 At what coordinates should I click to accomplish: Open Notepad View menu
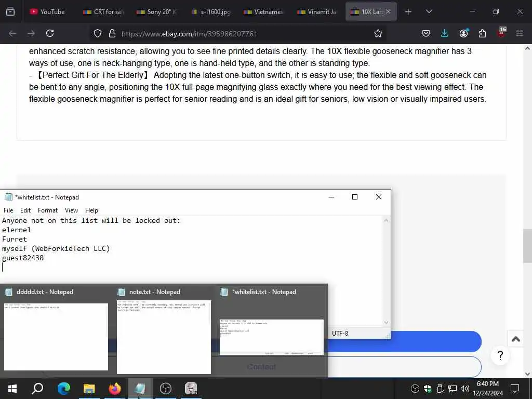(71, 210)
